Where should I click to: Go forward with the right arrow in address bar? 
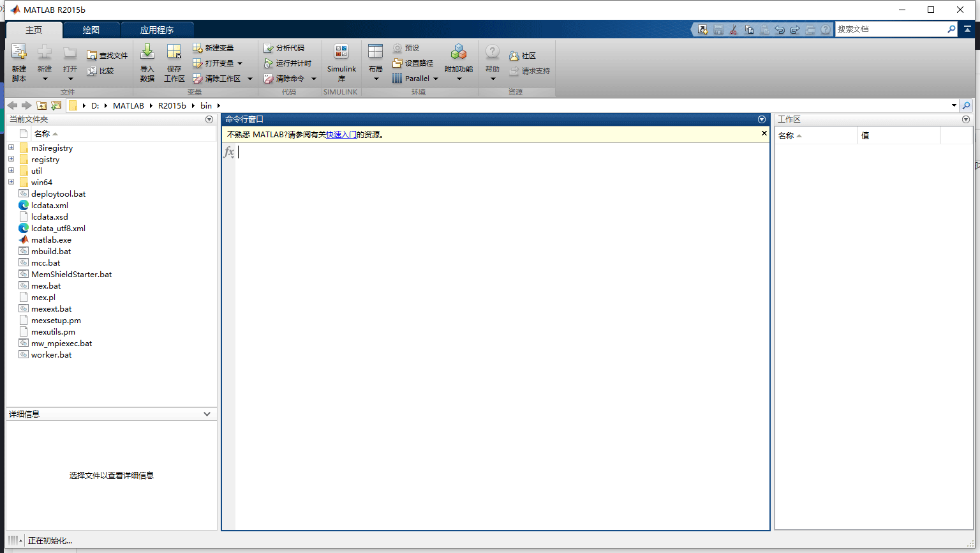pos(26,105)
